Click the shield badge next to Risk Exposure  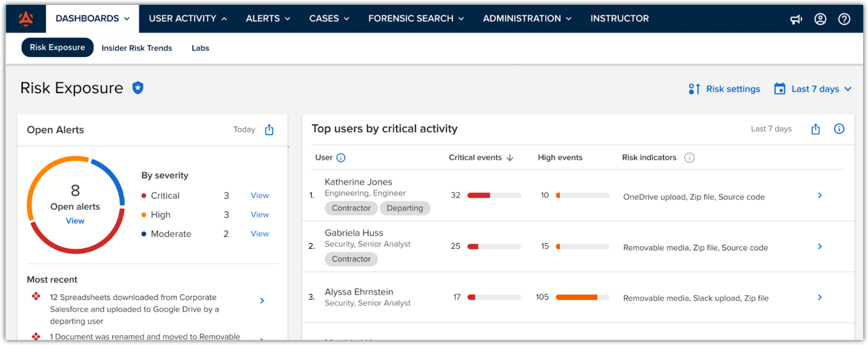tap(137, 88)
